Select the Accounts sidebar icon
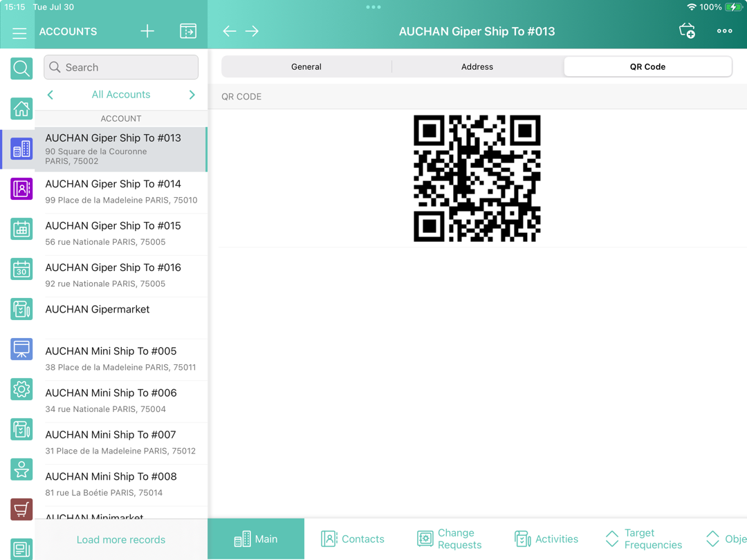The height and width of the screenshot is (560, 747). tap(21, 149)
